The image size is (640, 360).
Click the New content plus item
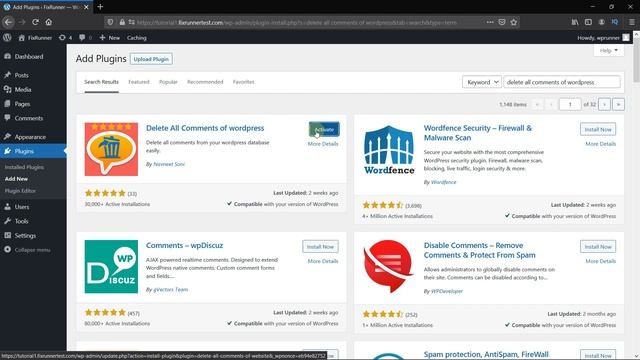click(x=109, y=38)
